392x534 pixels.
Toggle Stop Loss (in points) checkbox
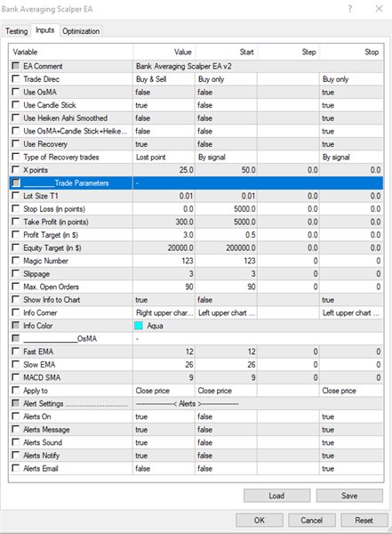pos(16,209)
